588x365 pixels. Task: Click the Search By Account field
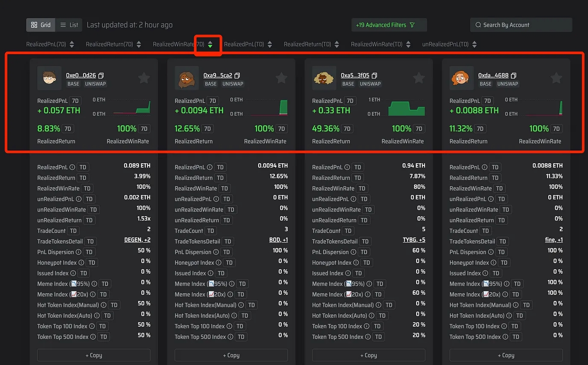pyautogui.click(x=524, y=25)
